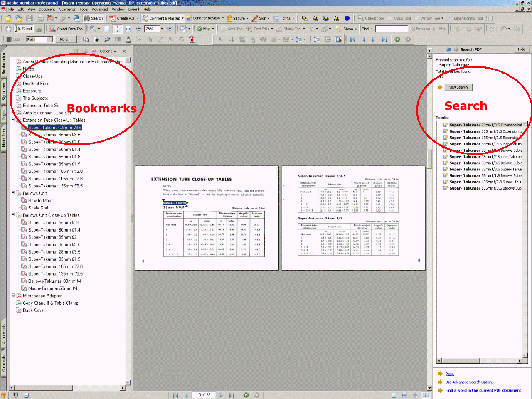
Task: Click the zoom out minus button
Action: (139, 29)
